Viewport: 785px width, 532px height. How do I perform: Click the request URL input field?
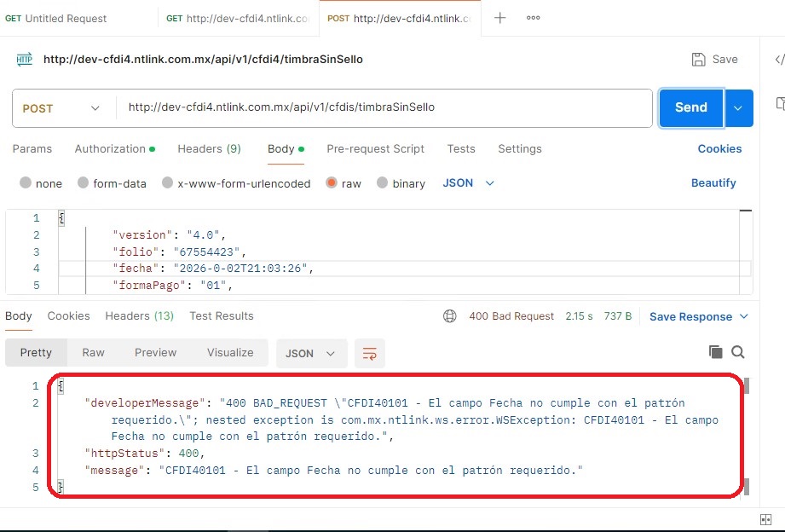tap(384, 107)
